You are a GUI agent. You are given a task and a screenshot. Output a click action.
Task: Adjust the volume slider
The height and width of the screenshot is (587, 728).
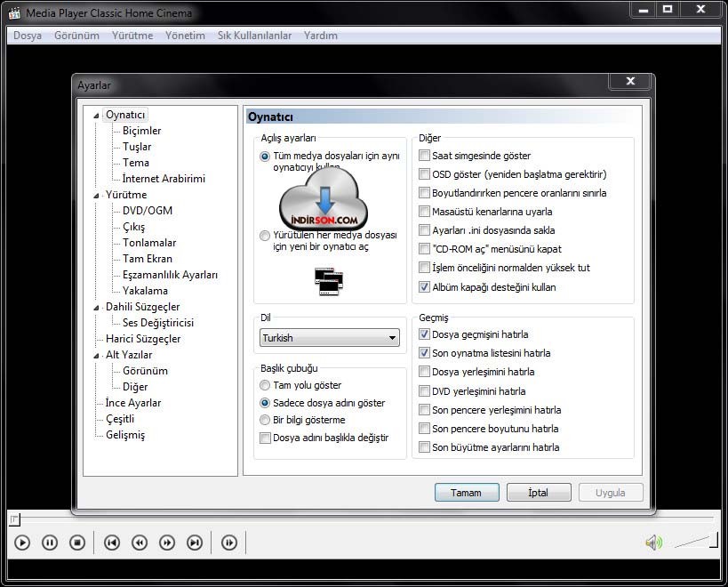pyautogui.click(x=695, y=542)
